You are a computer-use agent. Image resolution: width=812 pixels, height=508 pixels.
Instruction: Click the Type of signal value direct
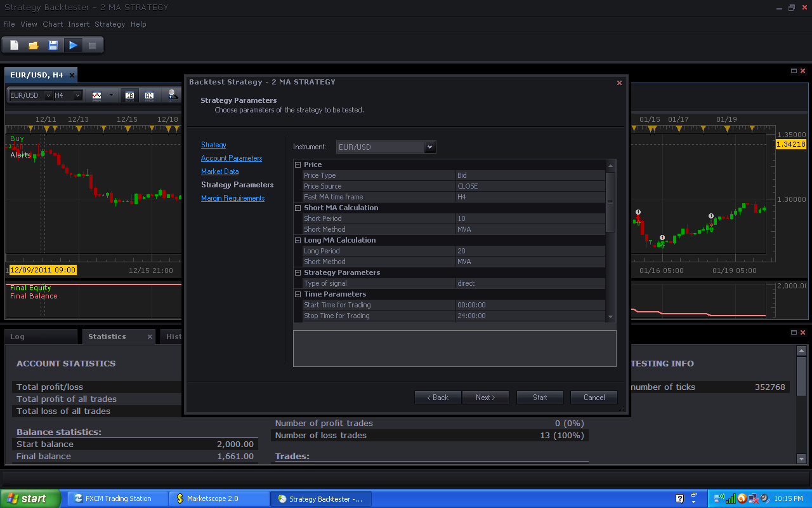(x=530, y=283)
